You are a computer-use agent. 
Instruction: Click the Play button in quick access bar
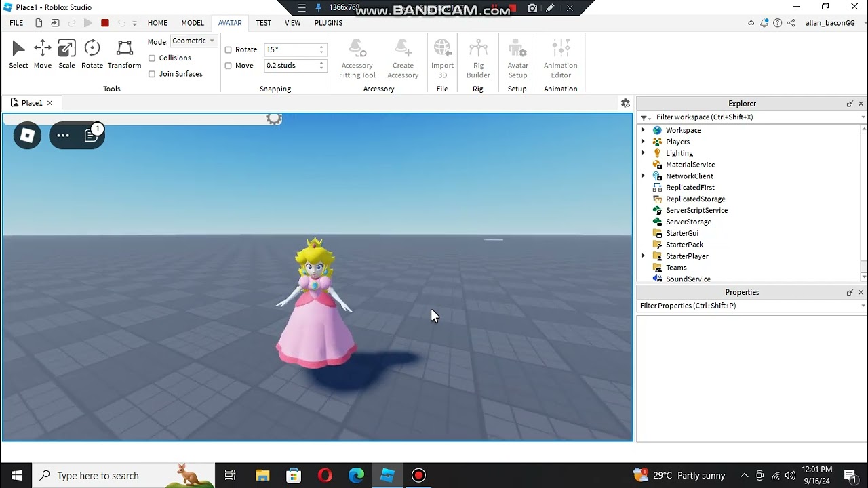(x=88, y=23)
